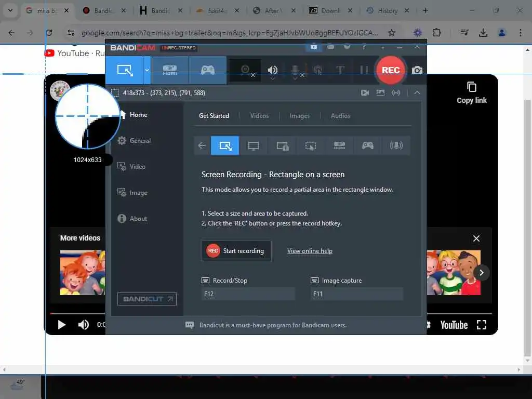
Task: Open General settings in the Bandicam sidebar
Action: tap(135, 140)
